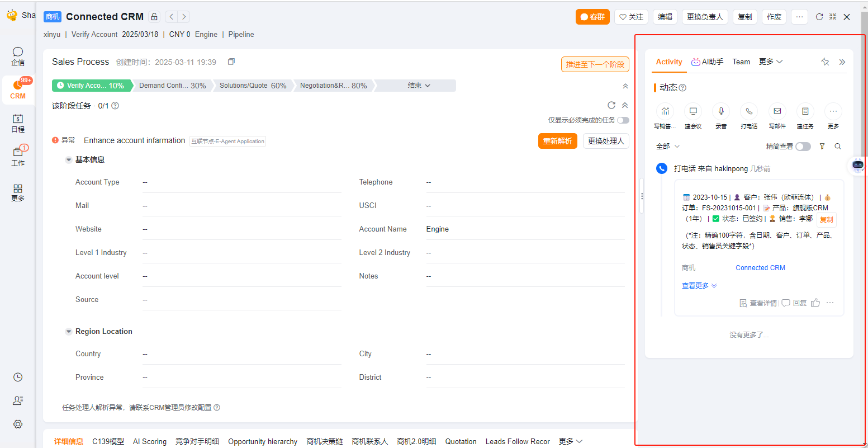868x448 pixels.
Task: Open the CRM module in sidebar
Action: click(18, 89)
